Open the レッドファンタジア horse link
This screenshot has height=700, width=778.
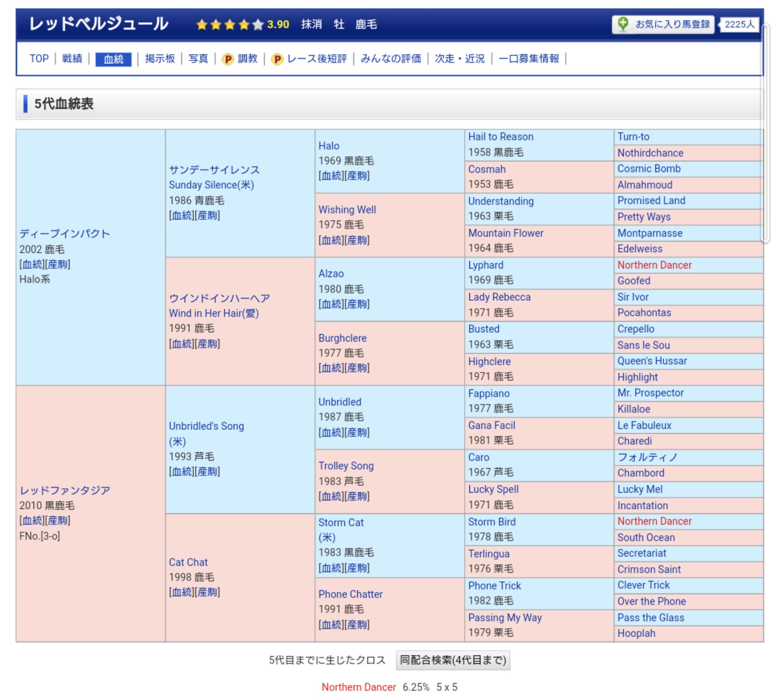pyautogui.click(x=65, y=490)
